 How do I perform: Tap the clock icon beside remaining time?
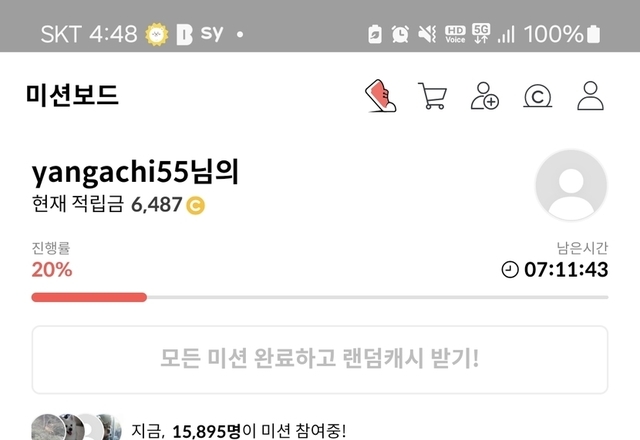[510, 270]
